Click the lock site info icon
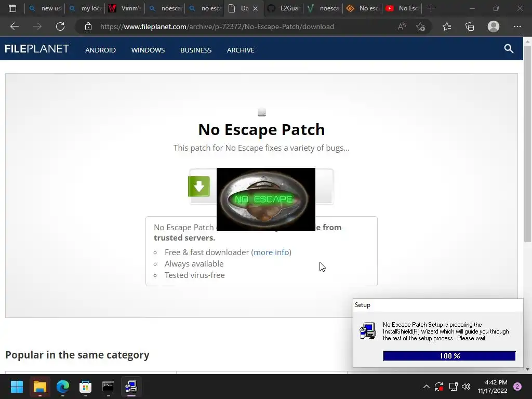This screenshot has width=532, height=399. coord(88,26)
